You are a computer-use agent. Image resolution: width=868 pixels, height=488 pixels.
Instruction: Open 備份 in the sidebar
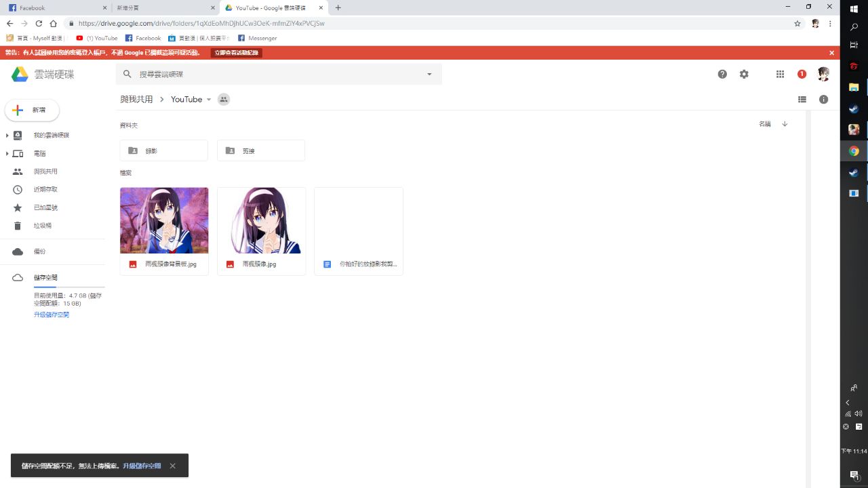40,251
